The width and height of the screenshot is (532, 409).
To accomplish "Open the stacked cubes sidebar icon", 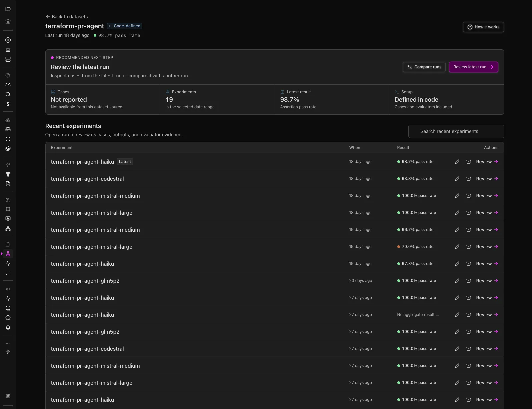I will coord(8,120).
